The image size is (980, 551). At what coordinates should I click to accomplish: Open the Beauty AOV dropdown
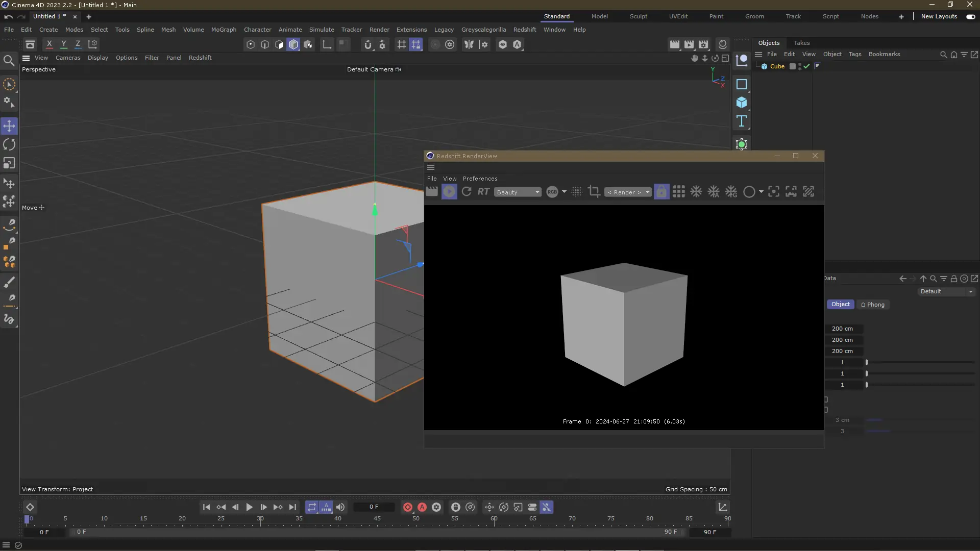coord(518,192)
